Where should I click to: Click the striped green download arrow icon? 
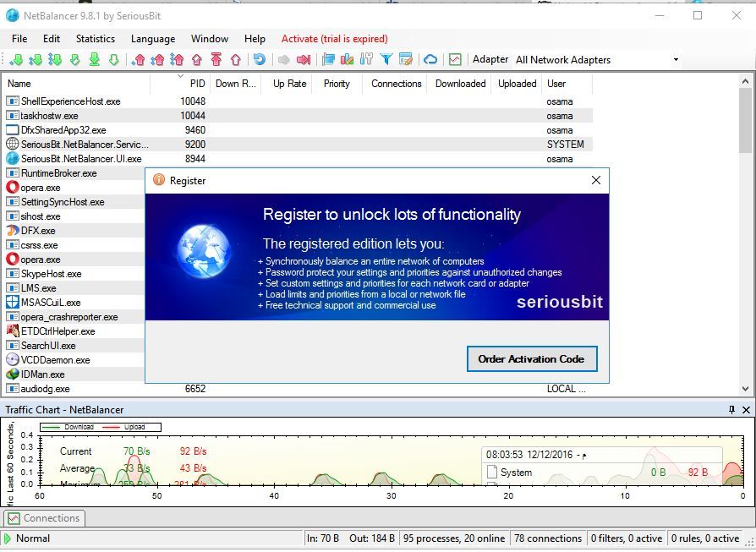pyautogui.click(x=74, y=60)
